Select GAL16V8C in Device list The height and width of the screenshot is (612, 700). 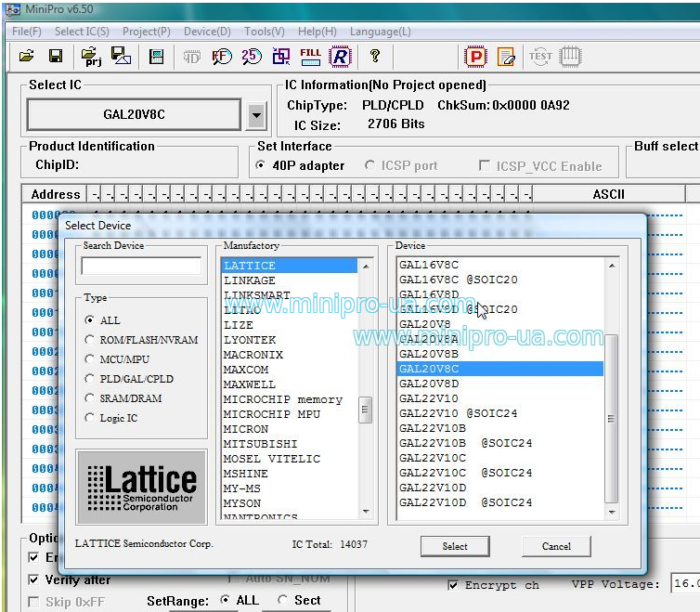point(500,265)
